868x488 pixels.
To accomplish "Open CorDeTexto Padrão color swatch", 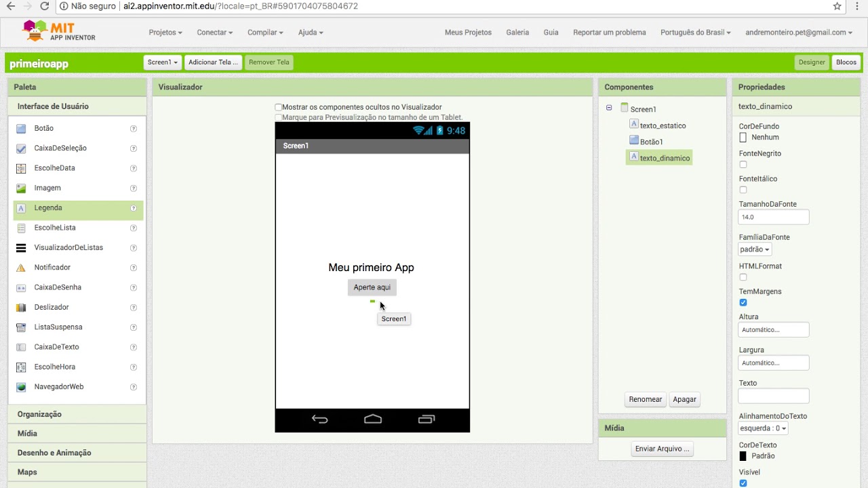I will (743, 456).
